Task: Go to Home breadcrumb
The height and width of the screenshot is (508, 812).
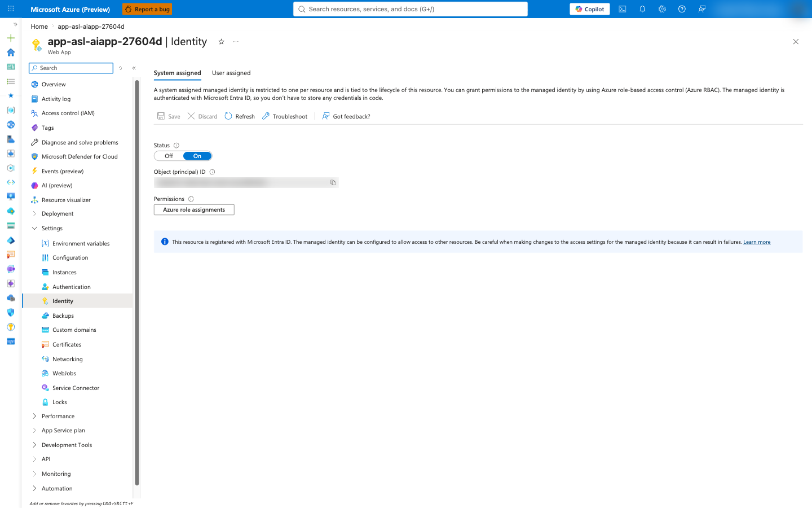Action: pos(39,27)
